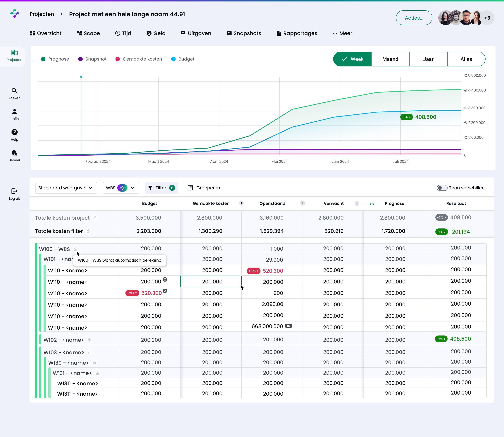Toggle Gemaakte kosten series in chart legend
The width and height of the screenshot is (504, 437).
point(139,59)
